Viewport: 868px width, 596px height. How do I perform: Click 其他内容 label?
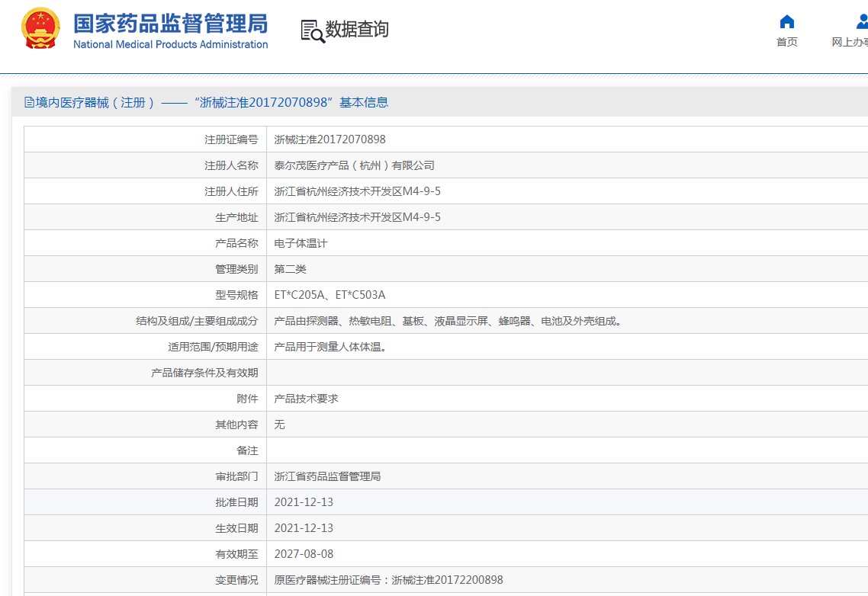click(237, 425)
